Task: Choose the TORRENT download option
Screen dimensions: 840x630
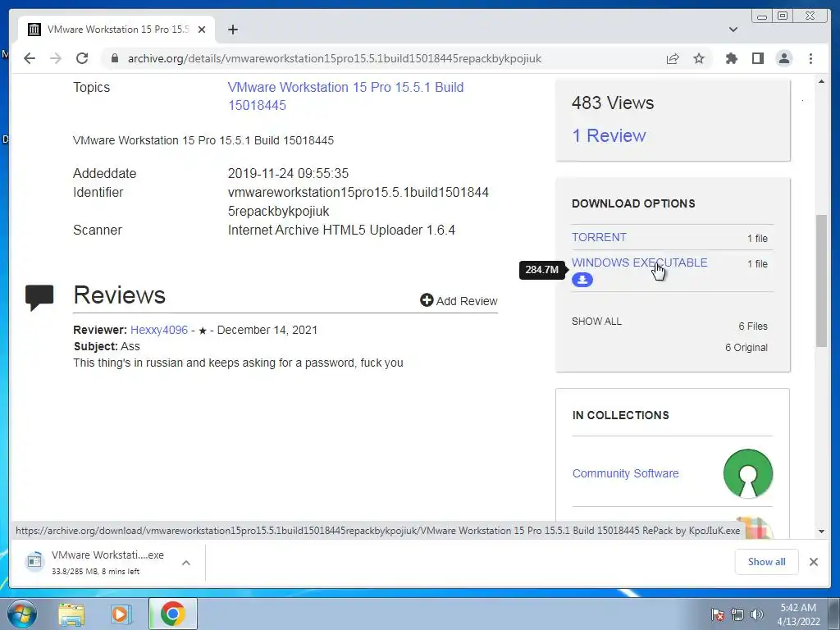Action: click(599, 237)
